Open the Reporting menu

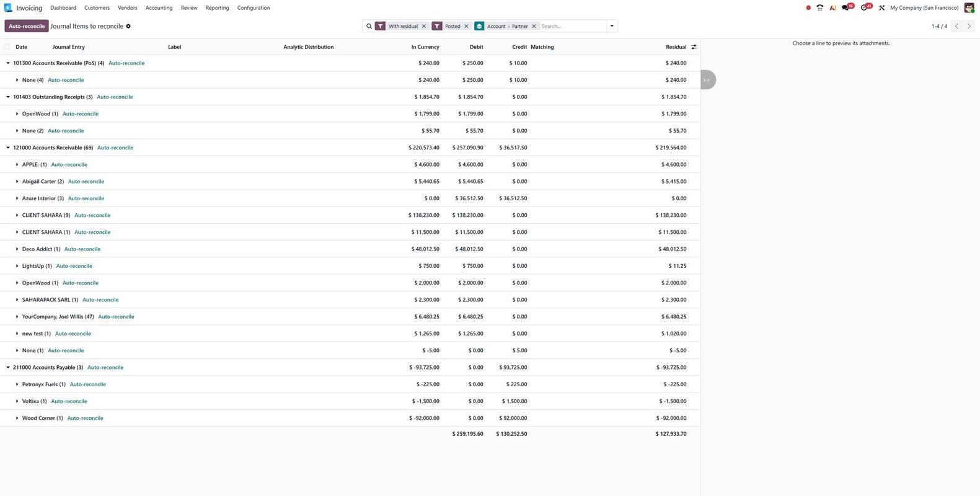coord(217,8)
